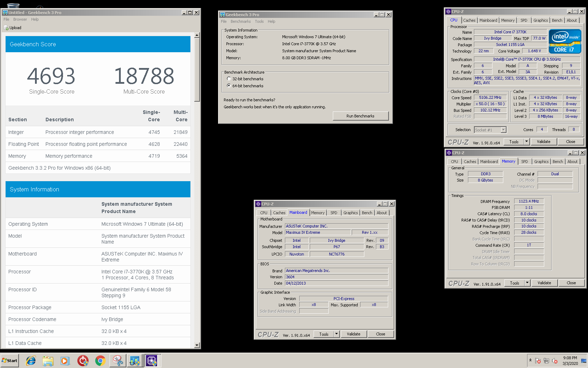Click Close button in CPU-Z Mainboard window
This screenshot has width=588, height=368.
(380, 334)
